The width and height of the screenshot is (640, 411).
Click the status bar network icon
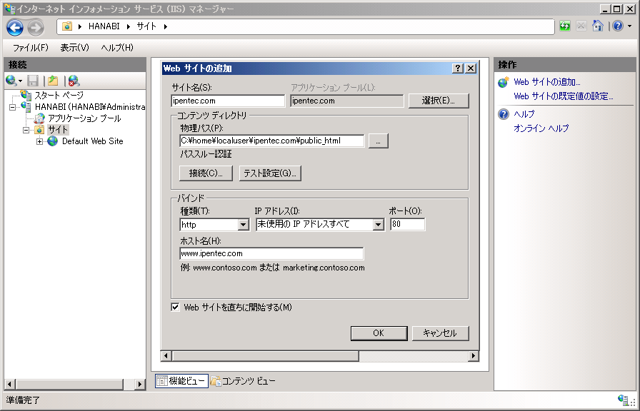(623, 400)
